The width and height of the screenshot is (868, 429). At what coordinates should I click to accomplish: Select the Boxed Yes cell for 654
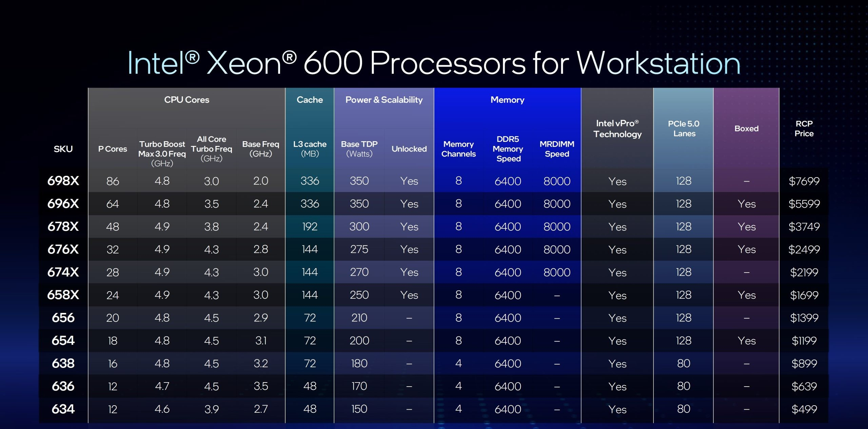tap(747, 341)
